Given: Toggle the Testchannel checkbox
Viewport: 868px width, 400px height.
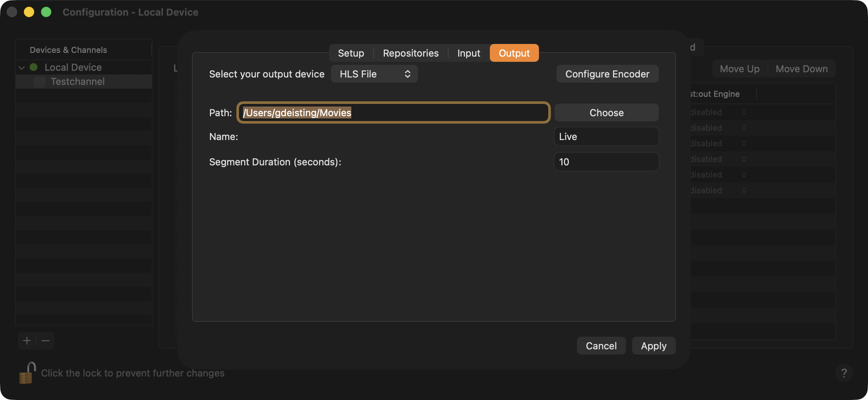Looking at the screenshot, I should click(x=39, y=82).
